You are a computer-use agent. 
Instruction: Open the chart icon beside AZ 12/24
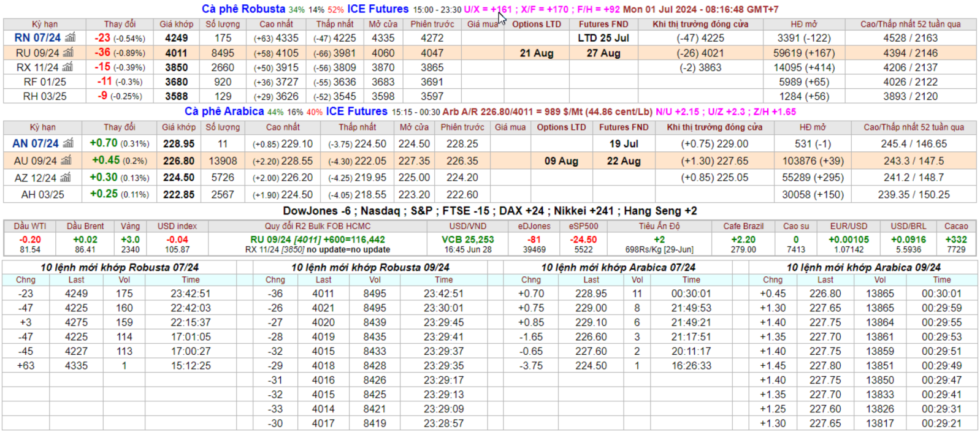66,178
